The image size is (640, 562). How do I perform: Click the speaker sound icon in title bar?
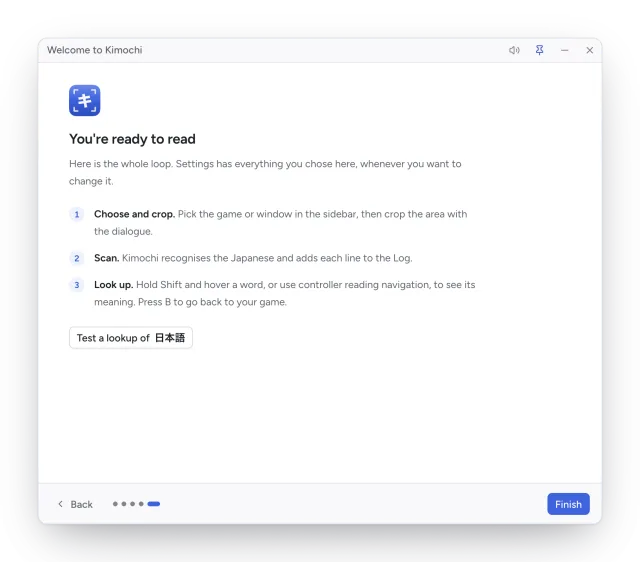point(514,50)
